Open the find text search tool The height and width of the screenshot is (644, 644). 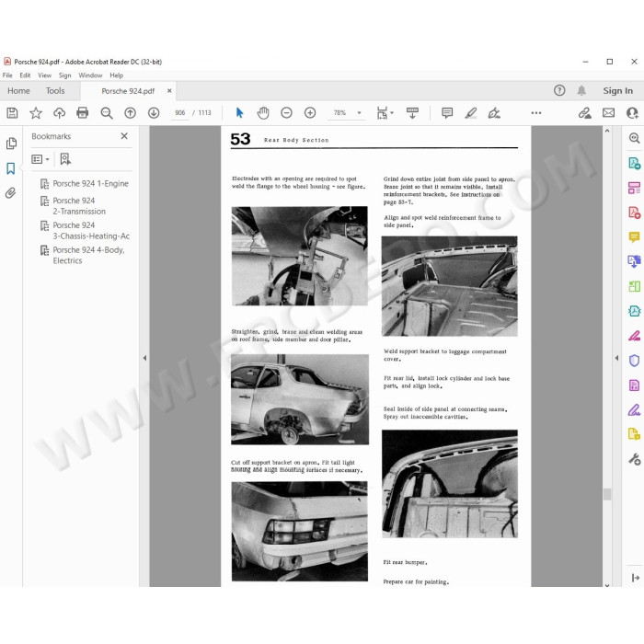coord(107,113)
